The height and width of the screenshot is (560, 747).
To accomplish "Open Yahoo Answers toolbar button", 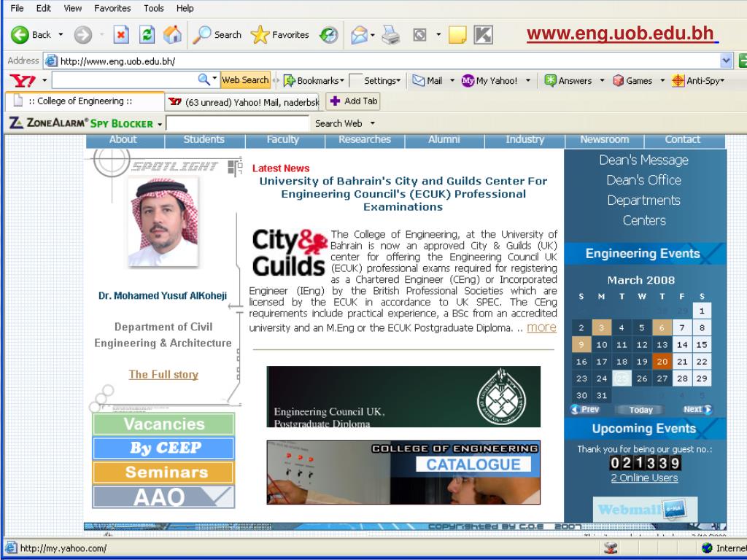I will pyautogui.click(x=568, y=80).
